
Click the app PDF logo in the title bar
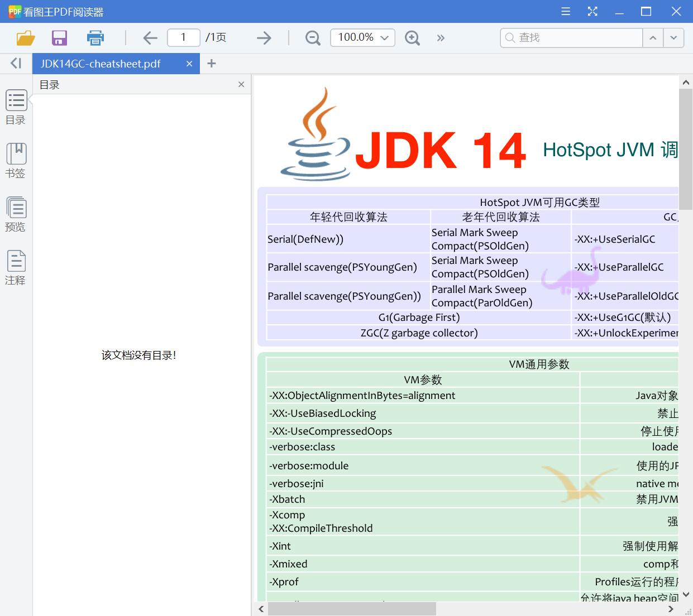tap(15, 11)
